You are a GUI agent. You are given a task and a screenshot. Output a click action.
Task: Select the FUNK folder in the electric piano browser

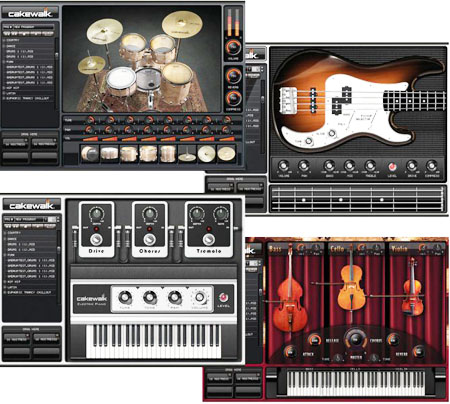pos(11,255)
